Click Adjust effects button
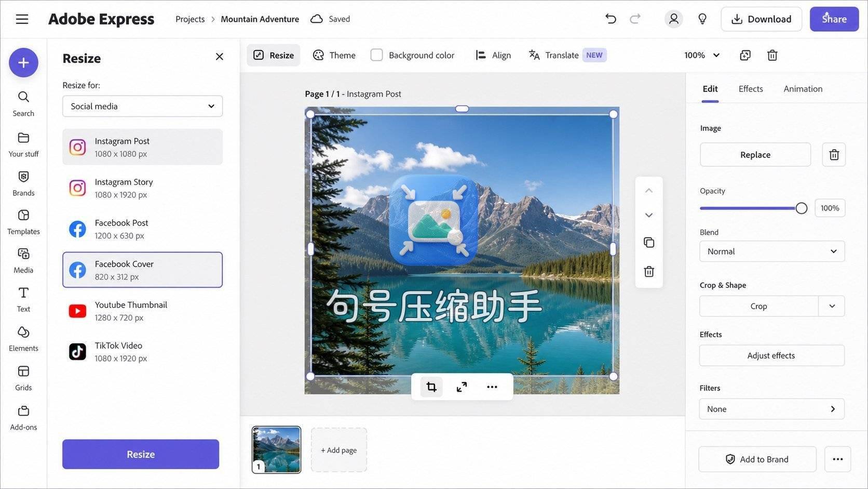This screenshot has height=489, width=868. pyautogui.click(x=771, y=355)
